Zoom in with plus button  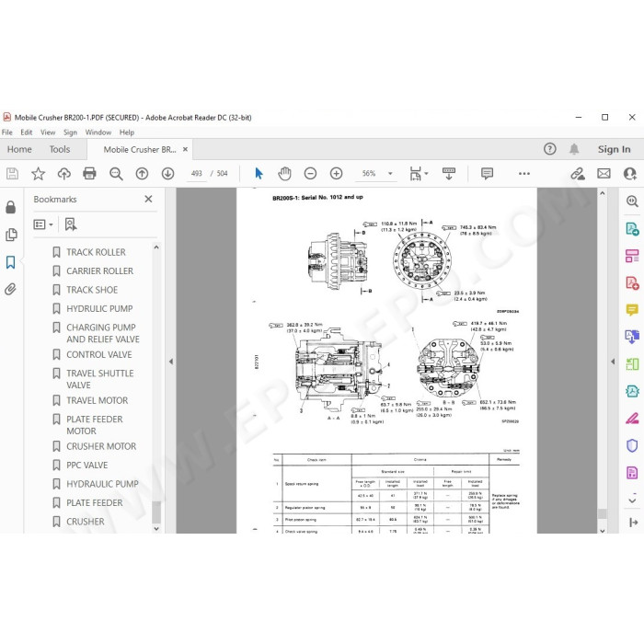tap(337, 174)
